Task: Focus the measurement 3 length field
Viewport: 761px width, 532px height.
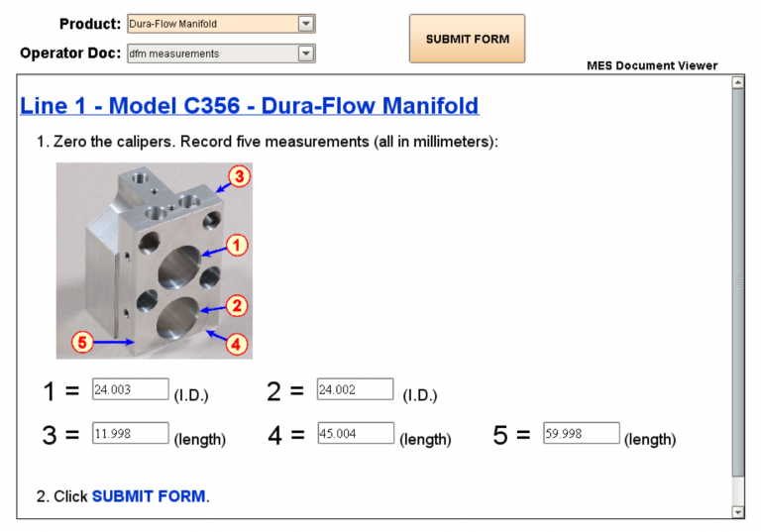Action: 130,434
